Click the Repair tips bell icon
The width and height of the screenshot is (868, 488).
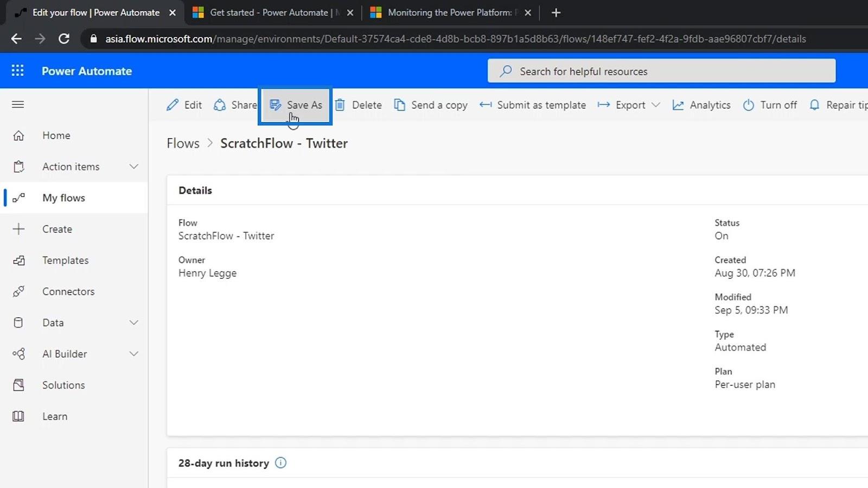click(814, 105)
